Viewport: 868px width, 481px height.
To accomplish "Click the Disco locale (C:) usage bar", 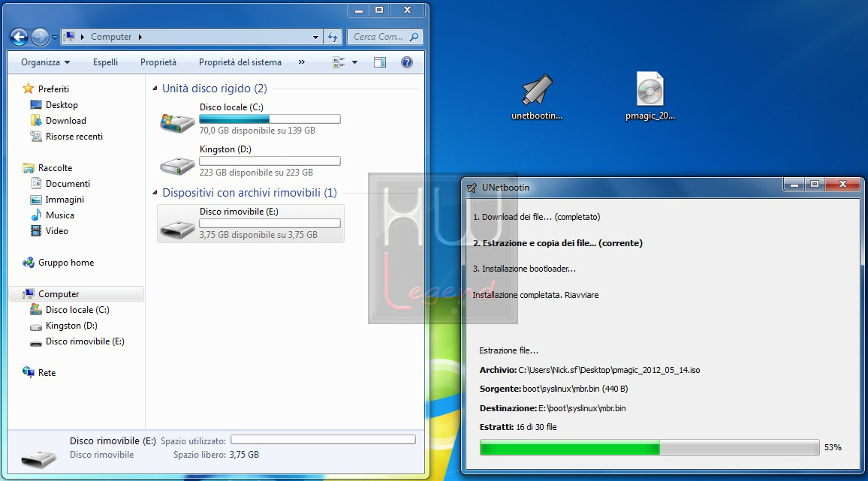I will [x=270, y=119].
